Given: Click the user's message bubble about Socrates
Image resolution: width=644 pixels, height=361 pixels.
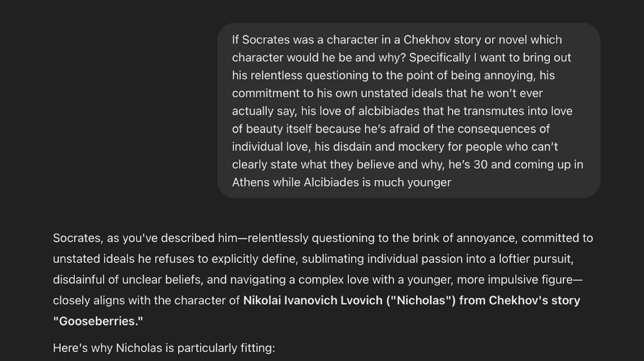Looking at the screenshot, I should tap(408, 110).
